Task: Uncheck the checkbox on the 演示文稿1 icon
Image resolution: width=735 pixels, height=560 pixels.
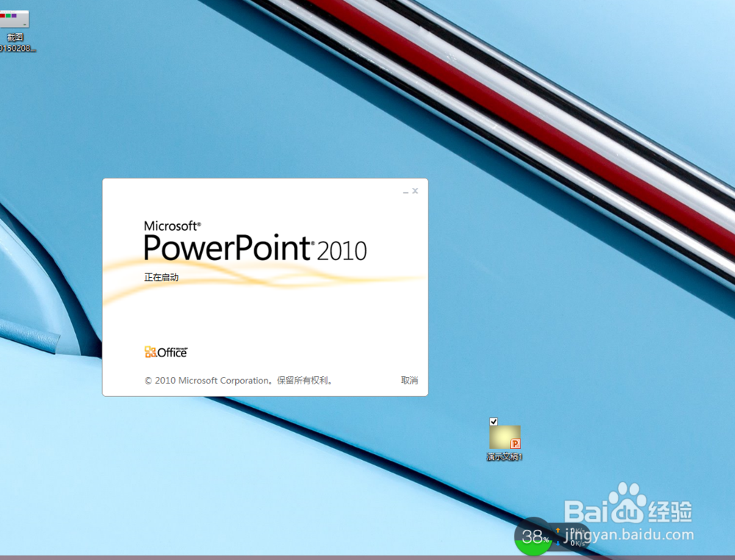Action: pyautogui.click(x=494, y=422)
